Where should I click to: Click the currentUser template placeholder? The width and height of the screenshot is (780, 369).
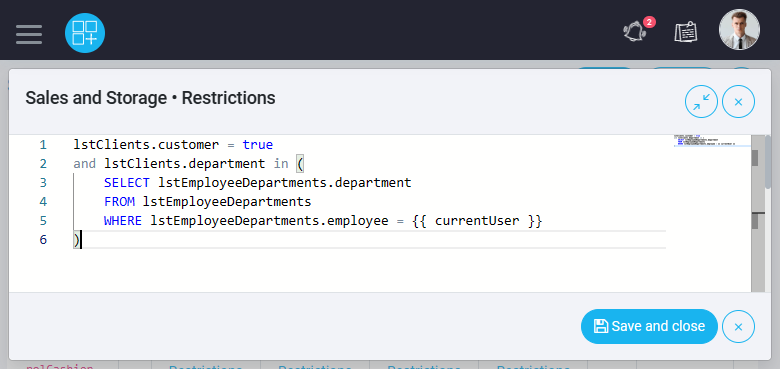tap(477, 220)
